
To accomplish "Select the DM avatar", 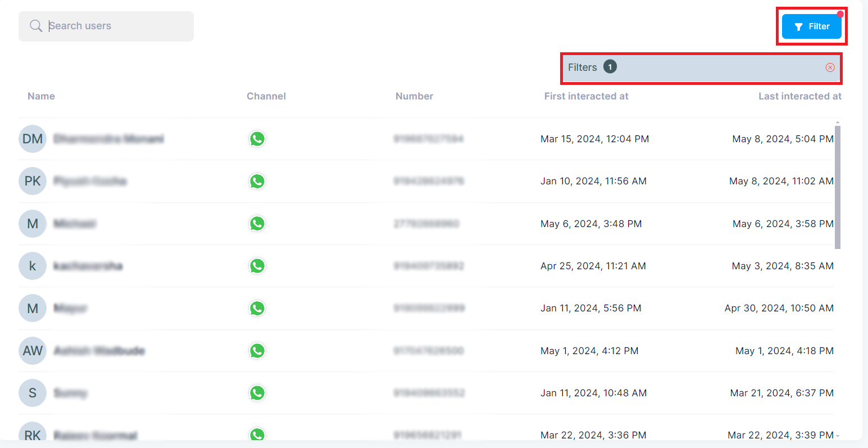I will (33, 139).
